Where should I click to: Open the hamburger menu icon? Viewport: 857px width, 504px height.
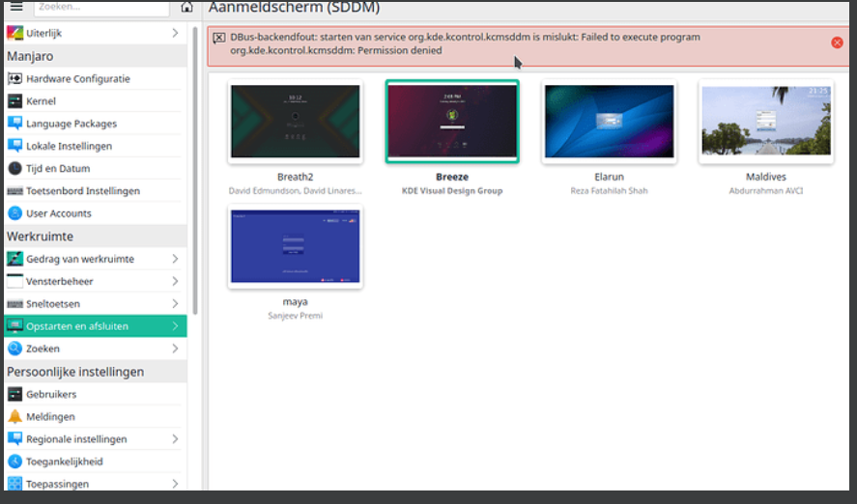point(15,7)
